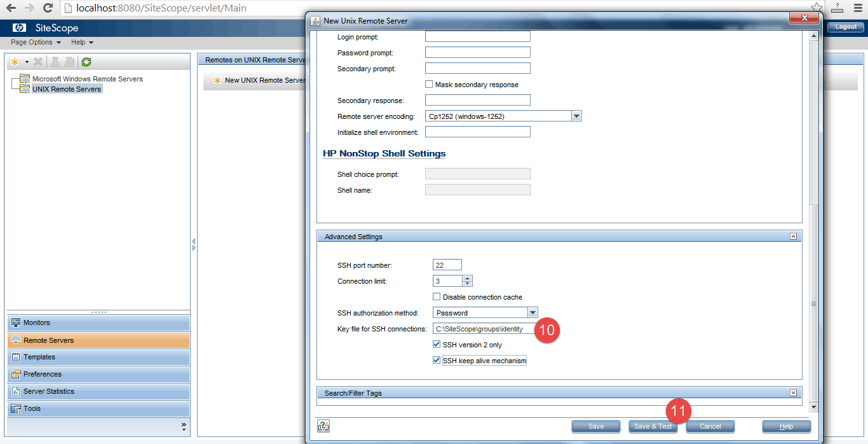Click the asterisk icon beside New UNIX Remote Server
868x444 pixels.
(x=217, y=80)
